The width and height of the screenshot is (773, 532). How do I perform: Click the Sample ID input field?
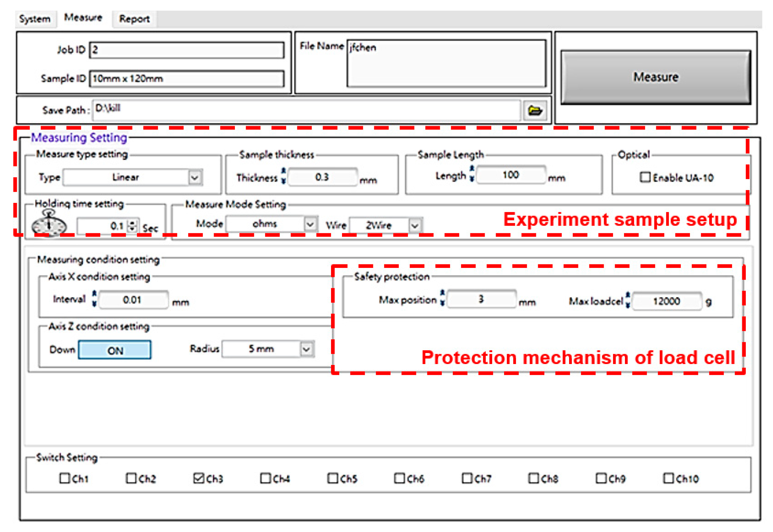(x=187, y=79)
